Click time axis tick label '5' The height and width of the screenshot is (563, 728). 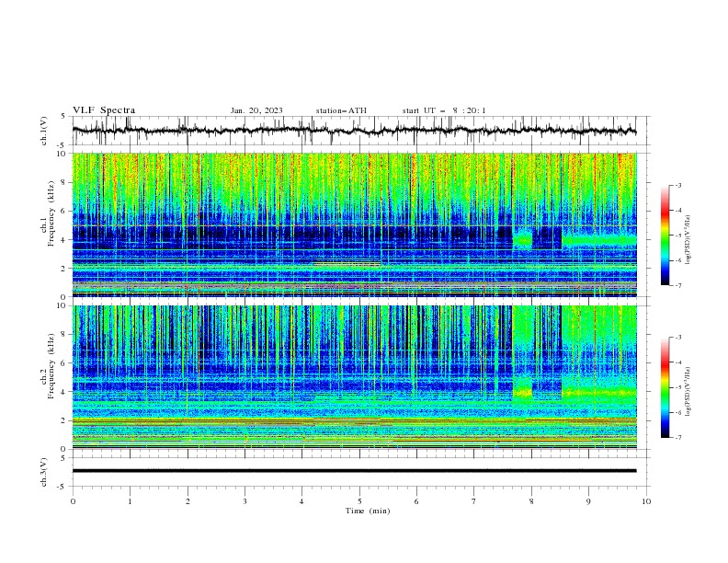click(359, 501)
